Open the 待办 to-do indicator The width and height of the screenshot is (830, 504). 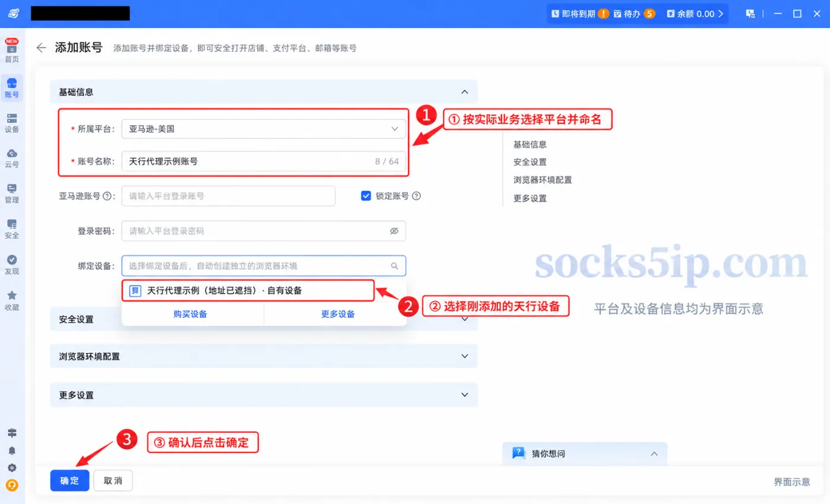(x=634, y=14)
